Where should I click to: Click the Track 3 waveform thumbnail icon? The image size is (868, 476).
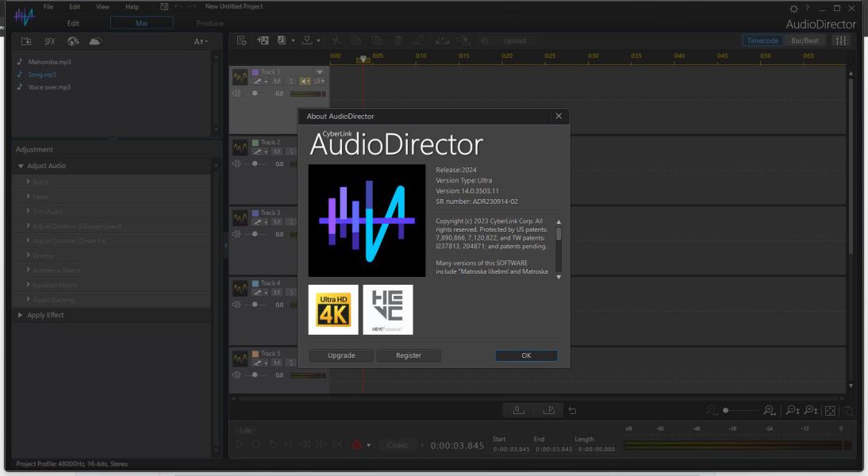point(240,218)
